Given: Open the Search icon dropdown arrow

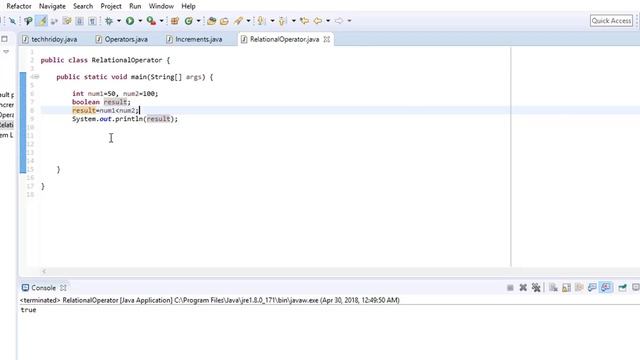Looking at the screenshot, I should pos(248,21).
